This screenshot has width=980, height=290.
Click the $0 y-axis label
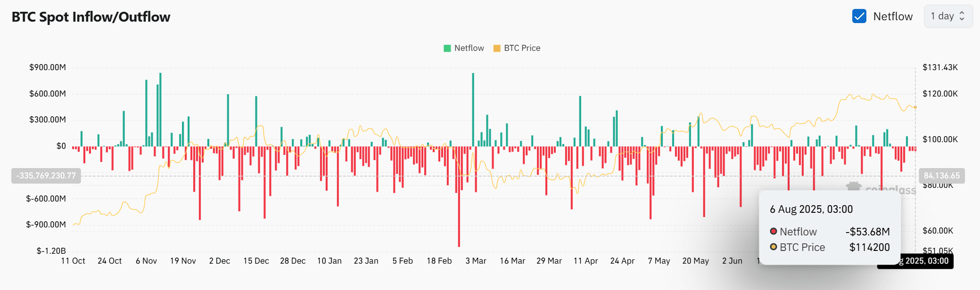pos(61,146)
